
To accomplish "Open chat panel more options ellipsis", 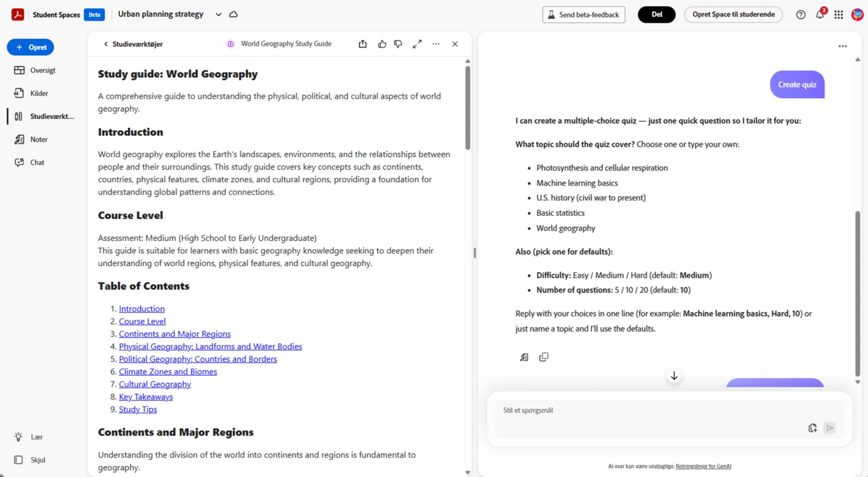I will (843, 46).
